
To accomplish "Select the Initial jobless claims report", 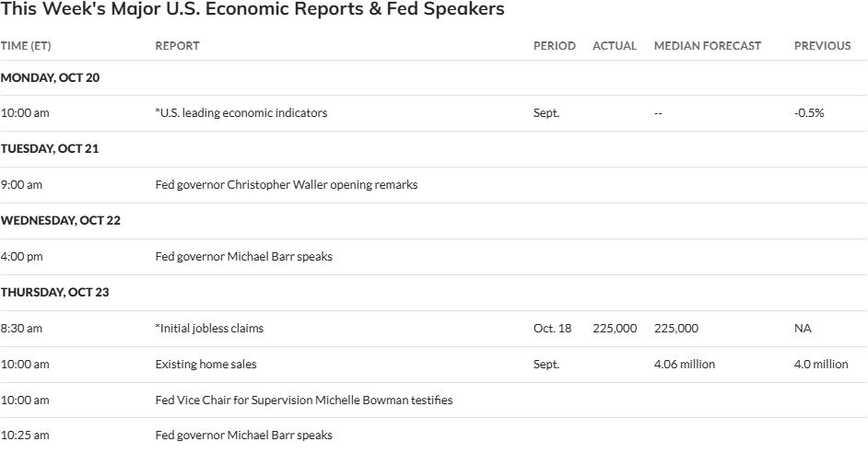I will [210, 329].
